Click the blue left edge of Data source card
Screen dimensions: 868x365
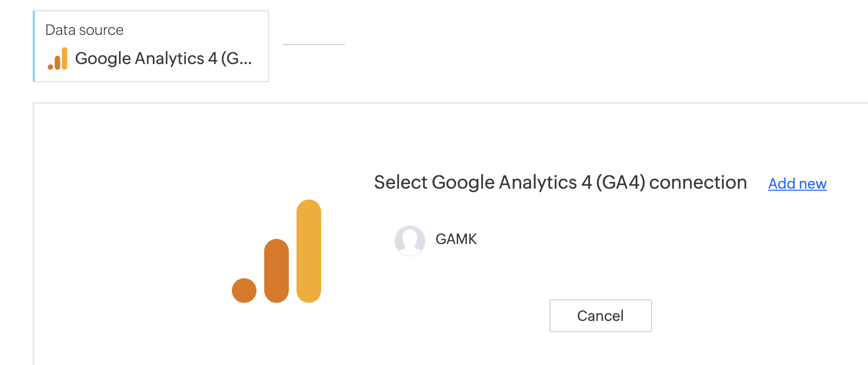[x=34, y=46]
